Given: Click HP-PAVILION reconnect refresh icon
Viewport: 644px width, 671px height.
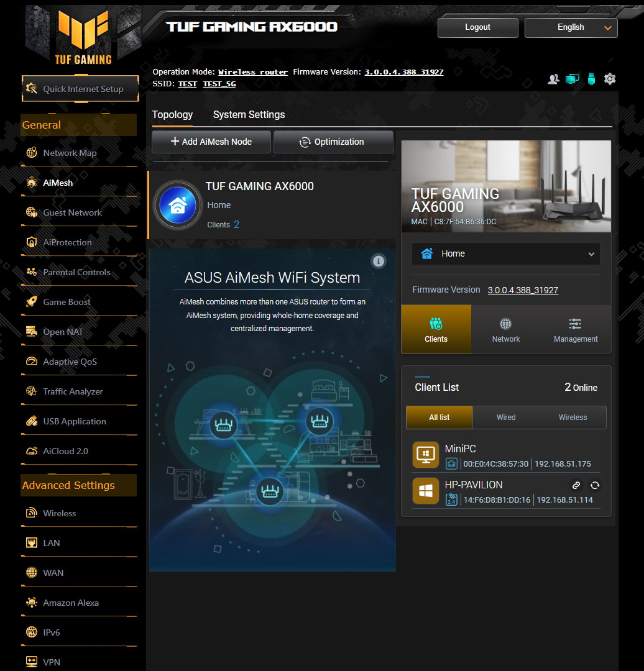Looking at the screenshot, I should click(595, 485).
